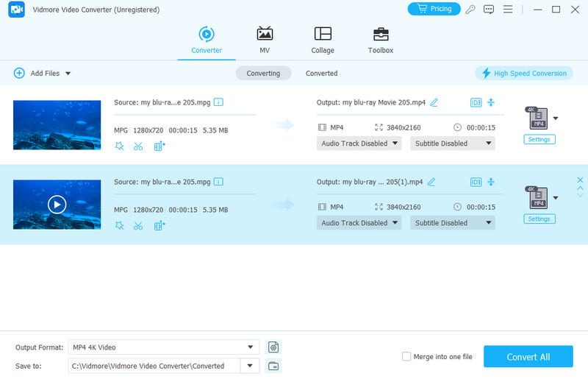The width and height of the screenshot is (588, 379).
Task: Switch to the MV tab
Action: point(265,40)
